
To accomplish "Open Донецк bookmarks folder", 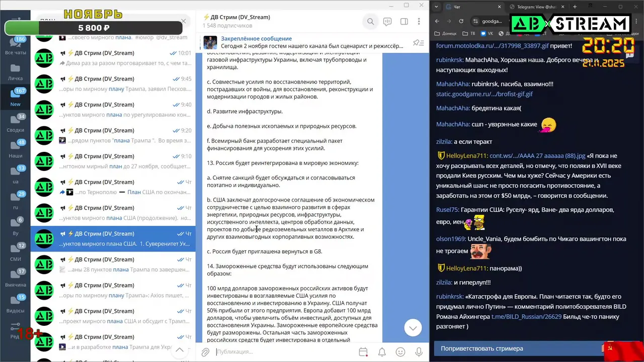I will click(x=446, y=34).
